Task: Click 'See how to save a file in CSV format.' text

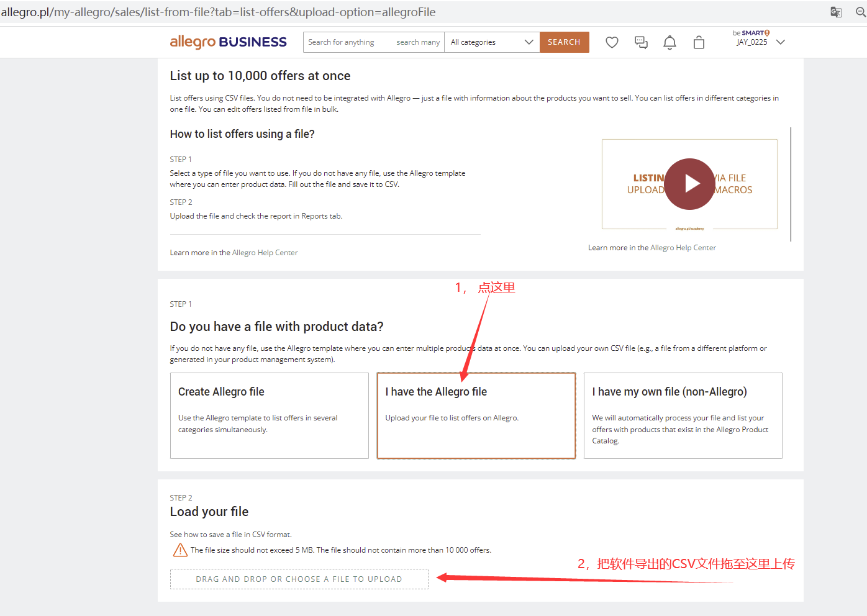Action: [x=231, y=535]
